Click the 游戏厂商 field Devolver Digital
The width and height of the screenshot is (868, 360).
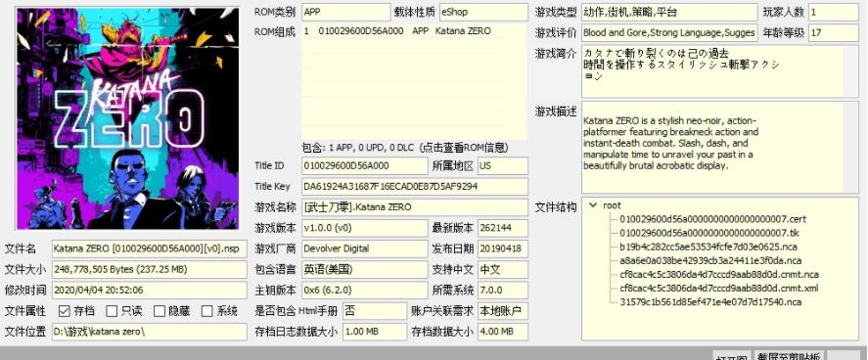pyautogui.click(x=365, y=248)
